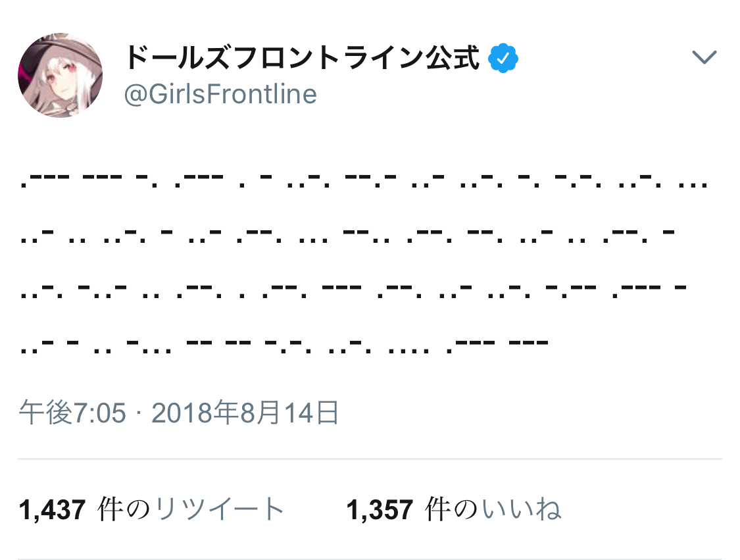The image size is (740, 560).
Task: Click the 1,437 retweet count number
Action: pos(53,509)
